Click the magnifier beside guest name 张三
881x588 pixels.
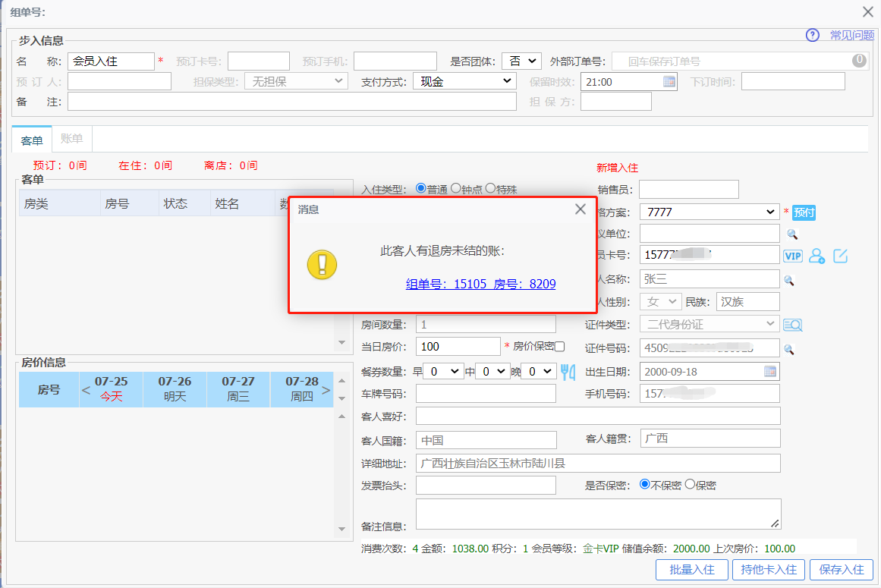789,280
